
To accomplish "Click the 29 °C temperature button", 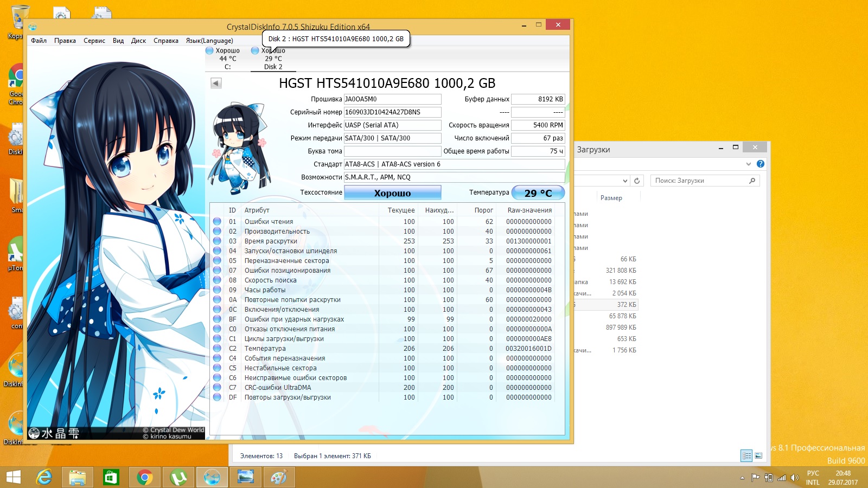I will coord(538,193).
